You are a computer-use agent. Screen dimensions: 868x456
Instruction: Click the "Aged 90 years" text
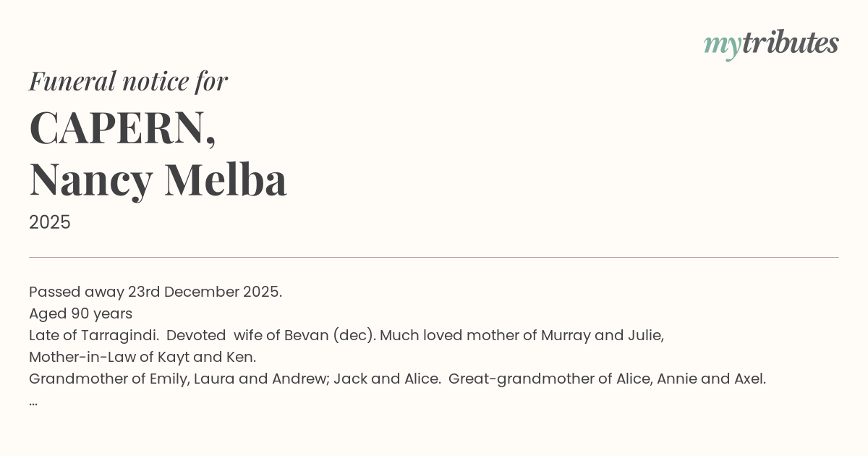[x=80, y=313]
